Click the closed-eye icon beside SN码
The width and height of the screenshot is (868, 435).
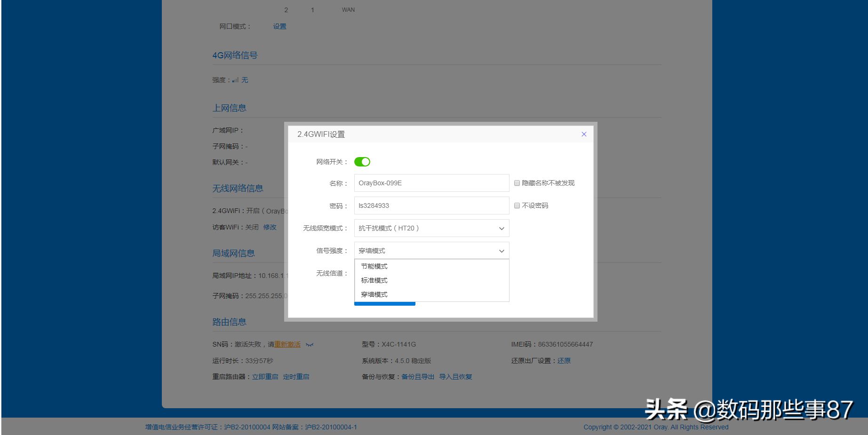(x=309, y=345)
